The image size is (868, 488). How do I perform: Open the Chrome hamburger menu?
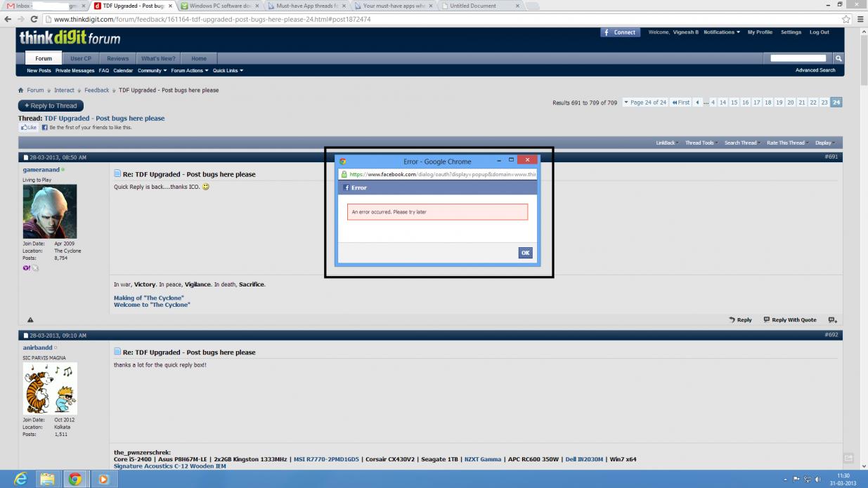(x=859, y=19)
